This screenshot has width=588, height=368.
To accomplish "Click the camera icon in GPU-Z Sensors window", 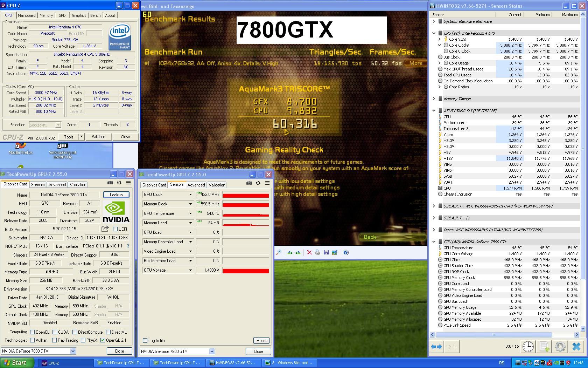I will coord(249,183).
